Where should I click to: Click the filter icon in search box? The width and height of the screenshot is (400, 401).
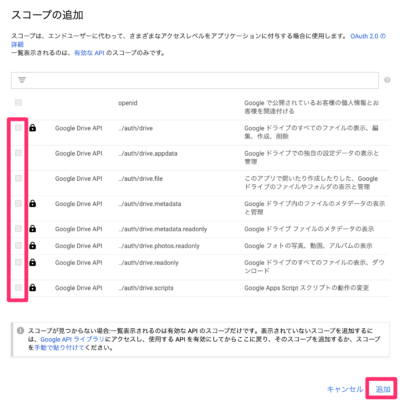click(x=22, y=80)
